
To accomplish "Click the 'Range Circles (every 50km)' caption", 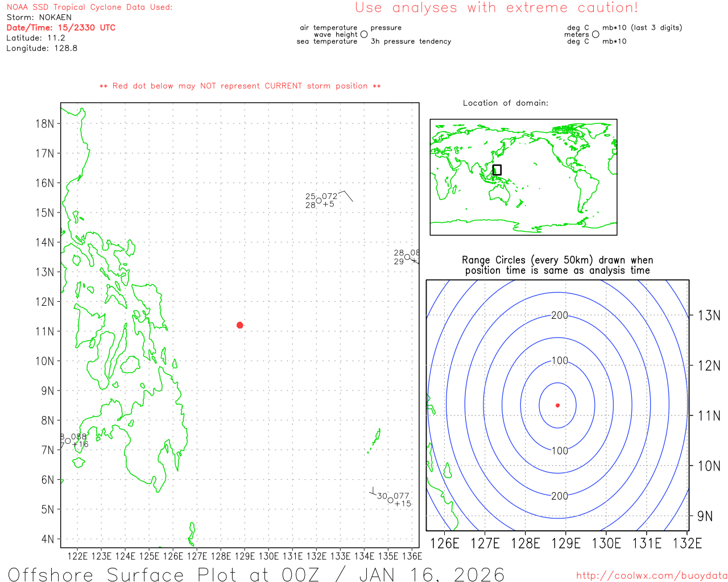I will point(557,265).
